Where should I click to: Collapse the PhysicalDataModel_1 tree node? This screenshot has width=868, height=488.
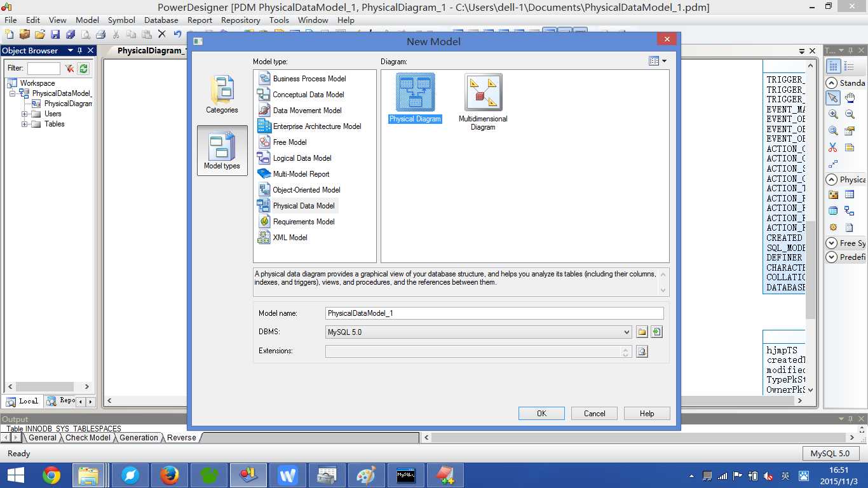point(12,93)
